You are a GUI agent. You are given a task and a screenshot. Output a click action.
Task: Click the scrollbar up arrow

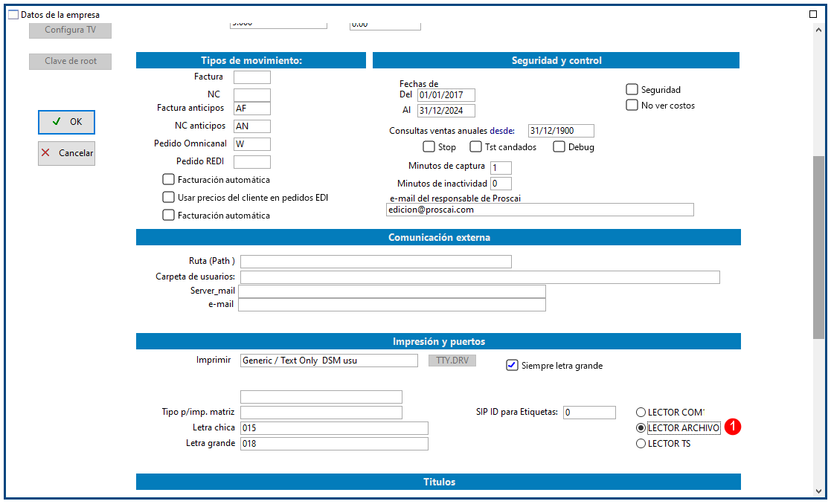click(819, 30)
